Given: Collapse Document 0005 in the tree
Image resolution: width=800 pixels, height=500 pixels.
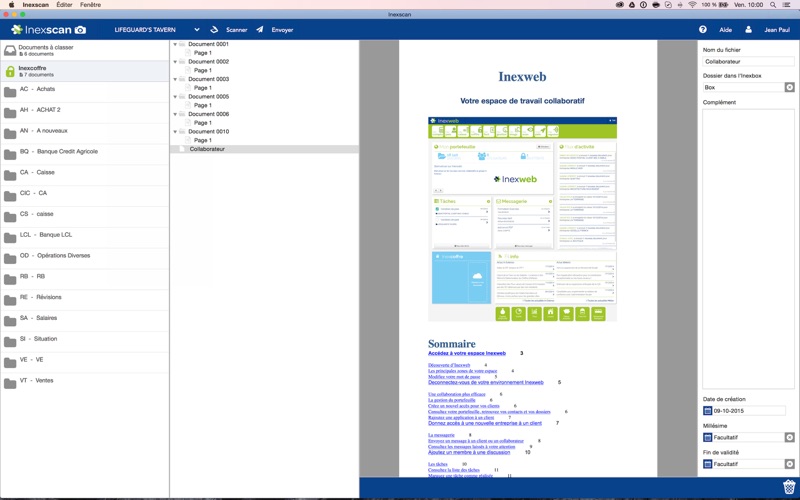Looking at the screenshot, I should pos(175,96).
